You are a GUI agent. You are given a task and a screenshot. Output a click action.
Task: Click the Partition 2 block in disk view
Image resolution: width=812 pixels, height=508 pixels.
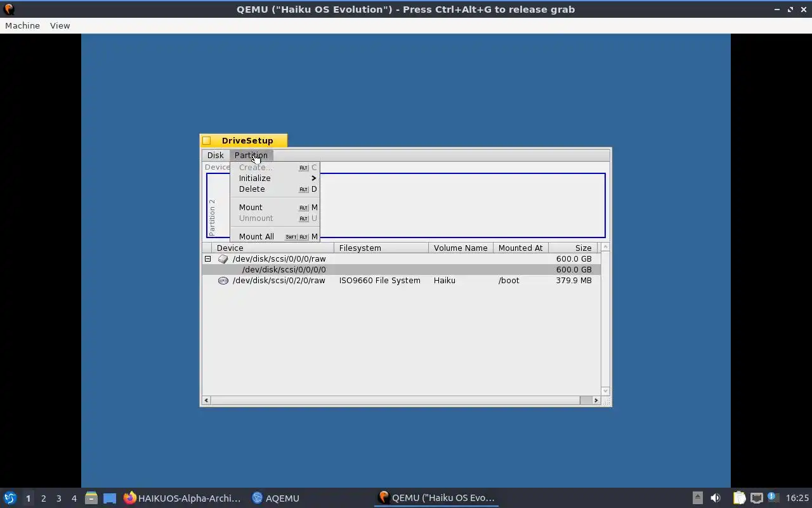[x=406, y=205]
